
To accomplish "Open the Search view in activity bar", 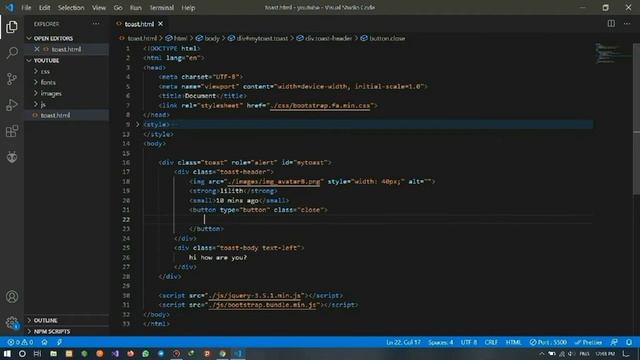I will (12, 53).
